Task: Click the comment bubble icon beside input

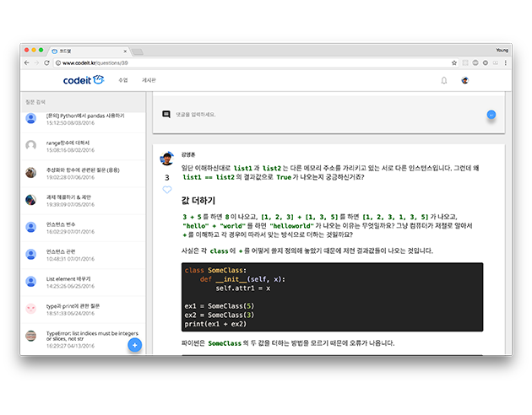Action: click(x=166, y=114)
